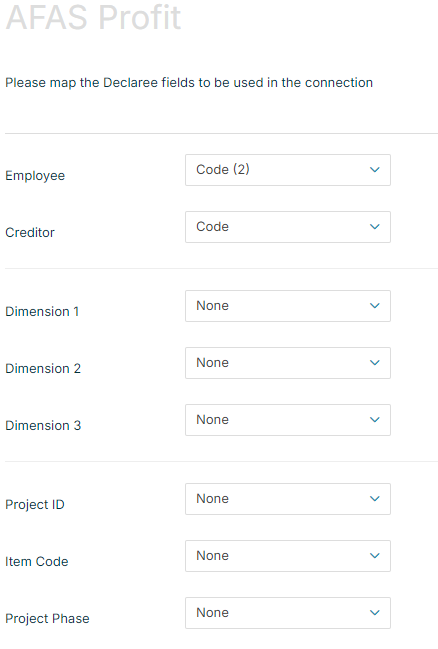Open the Creditor dropdown showing Code

pyautogui.click(x=288, y=227)
